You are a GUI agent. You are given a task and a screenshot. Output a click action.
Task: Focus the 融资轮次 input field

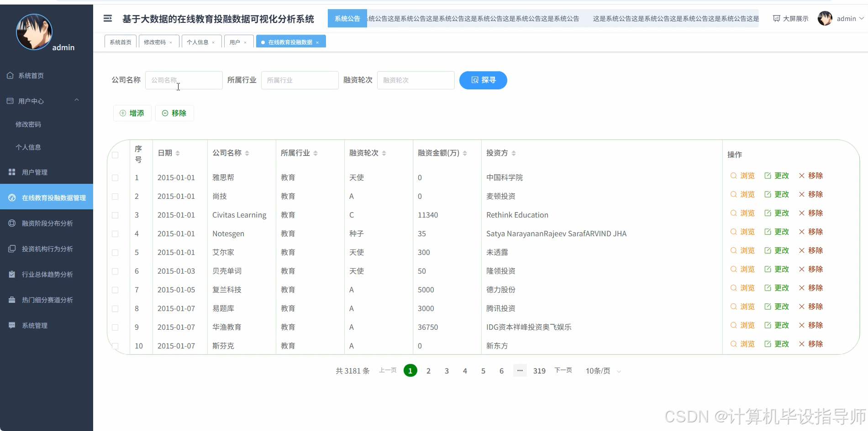(x=416, y=80)
